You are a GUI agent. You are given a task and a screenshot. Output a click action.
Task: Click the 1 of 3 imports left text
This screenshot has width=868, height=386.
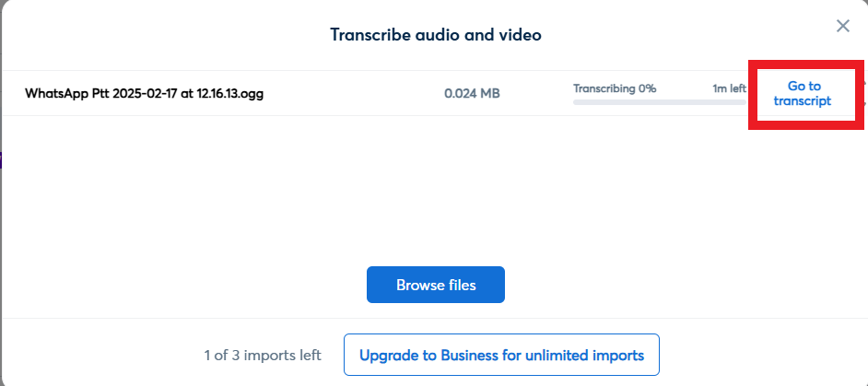click(x=263, y=355)
